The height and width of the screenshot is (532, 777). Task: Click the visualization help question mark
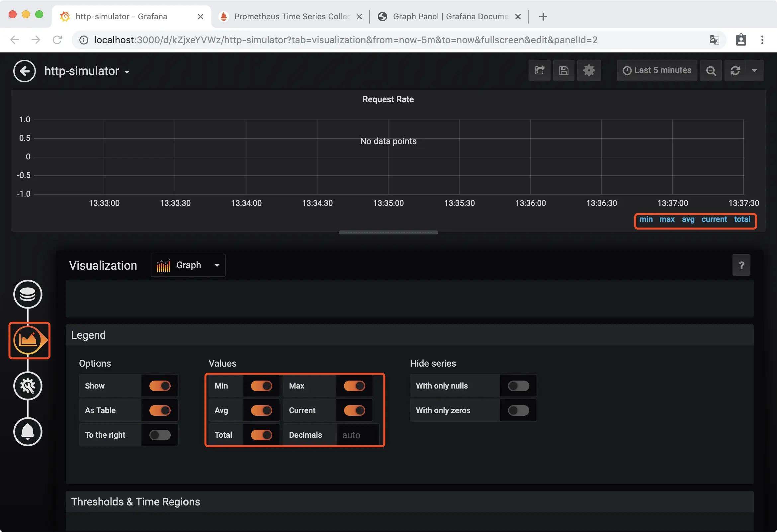741,265
